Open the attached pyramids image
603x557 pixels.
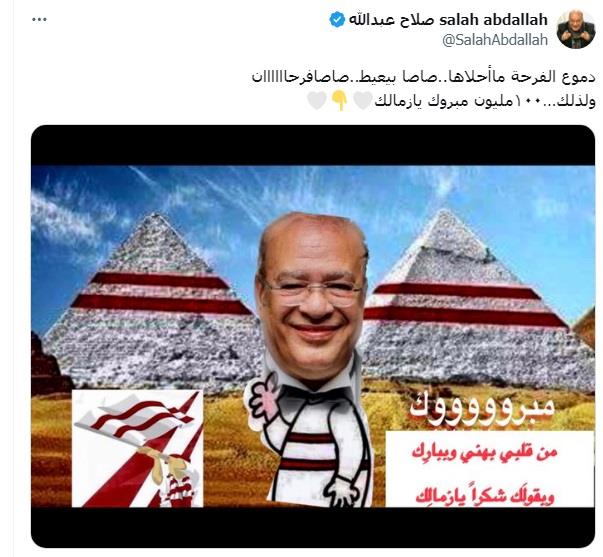point(313,336)
